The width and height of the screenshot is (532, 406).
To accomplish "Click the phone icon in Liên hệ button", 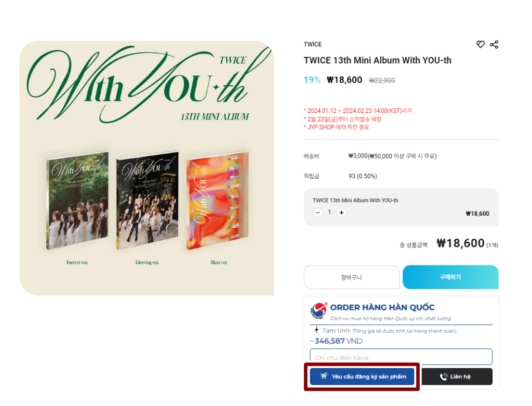I will click(x=444, y=376).
